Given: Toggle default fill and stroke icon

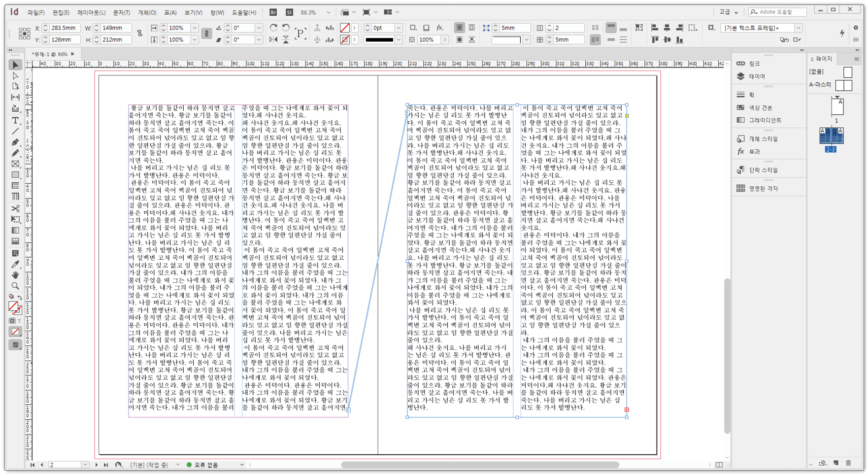Looking at the screenshot, I should [11, 297].
